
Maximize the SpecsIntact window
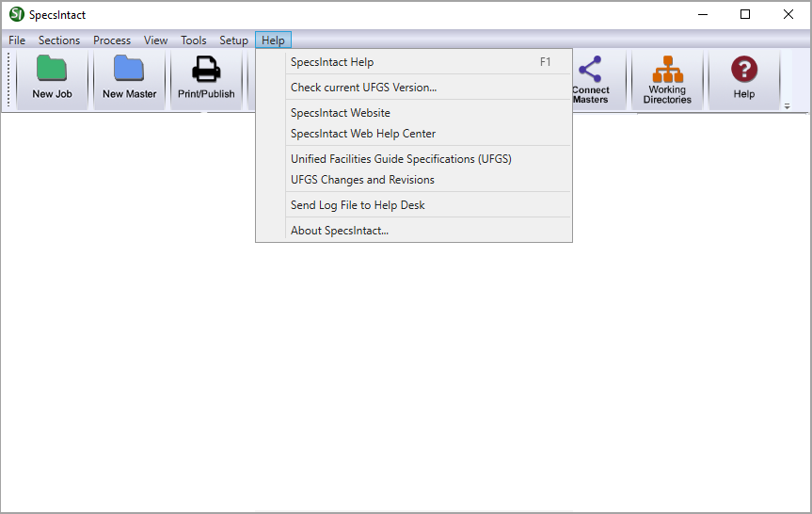tap(745, 14)
